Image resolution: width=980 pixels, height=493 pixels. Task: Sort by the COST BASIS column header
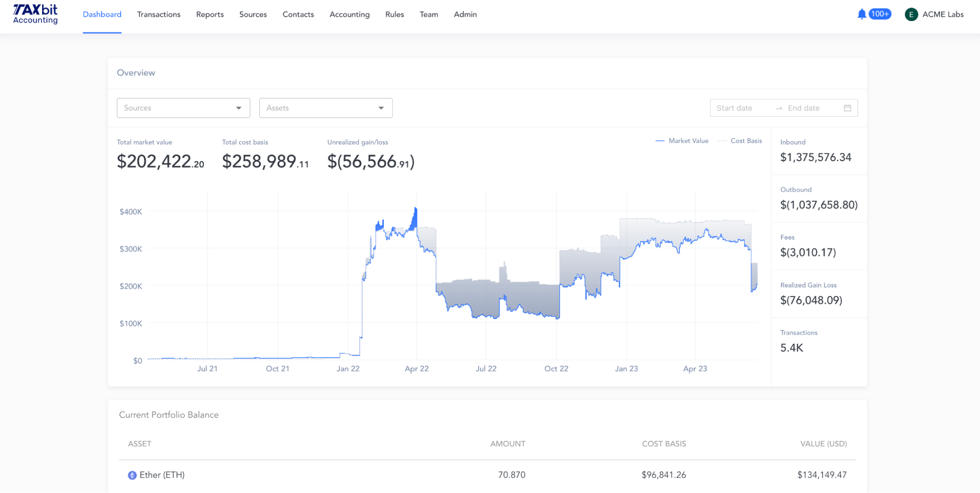(x=664, y=444)
